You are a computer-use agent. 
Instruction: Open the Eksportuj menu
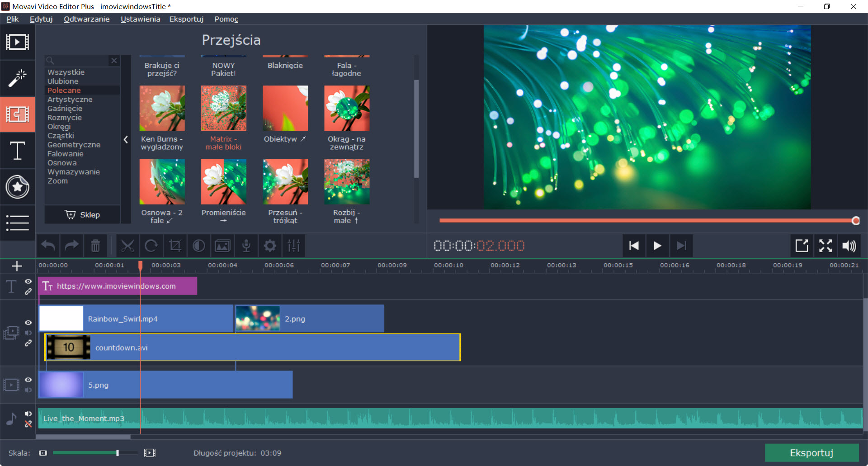(x=186, y=19)
